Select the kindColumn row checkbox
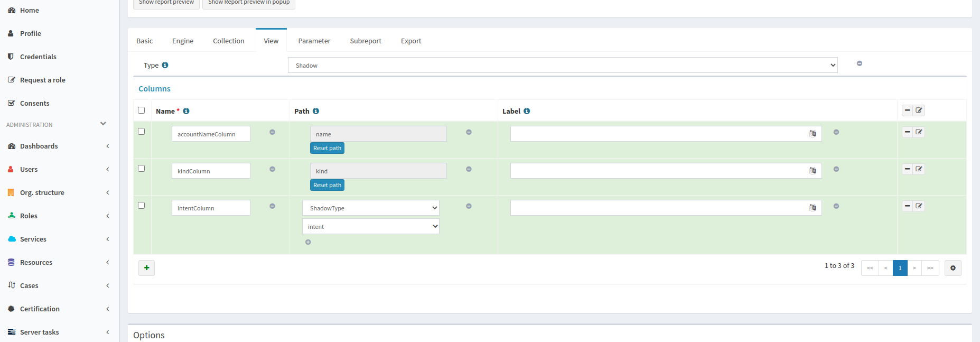Viewport: 980px width, 342px height. (x=141, y=169)
